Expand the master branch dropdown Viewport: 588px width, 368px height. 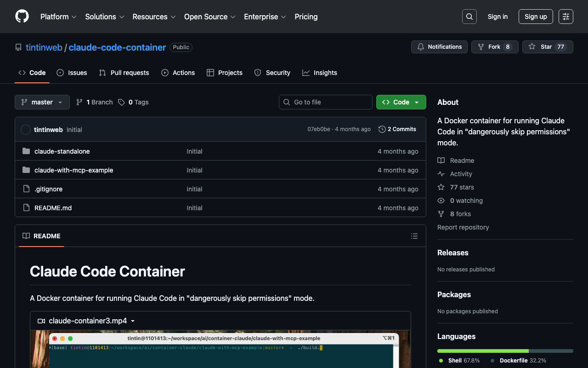coord(42,102)
